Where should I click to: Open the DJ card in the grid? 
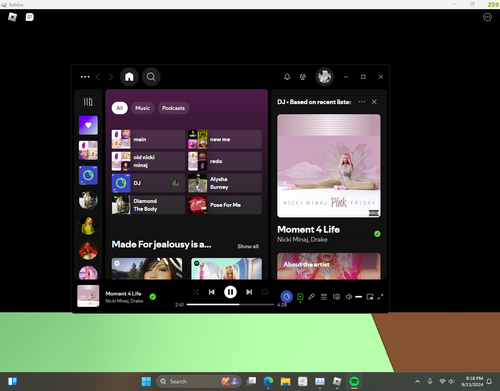click(x=148, y=183)
